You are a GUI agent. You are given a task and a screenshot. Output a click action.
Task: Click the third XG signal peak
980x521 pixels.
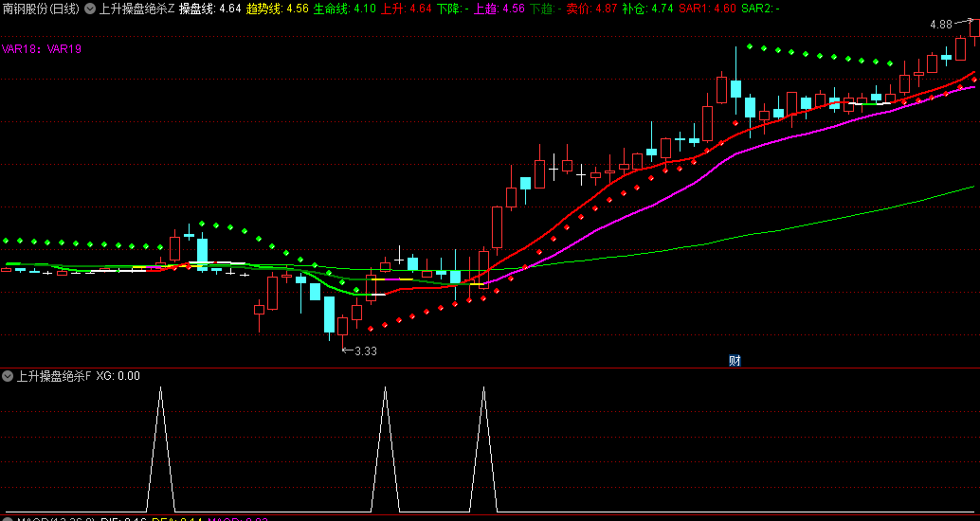click(483, 388)
